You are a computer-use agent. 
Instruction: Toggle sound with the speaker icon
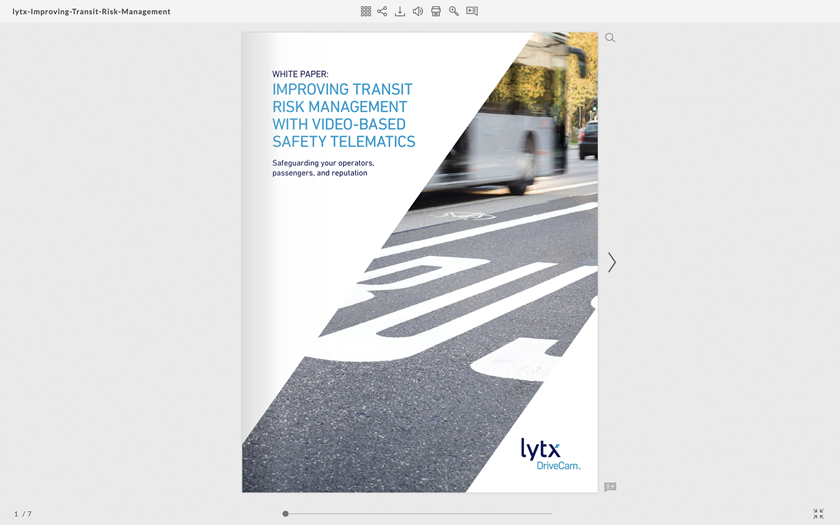coord(418,11)
